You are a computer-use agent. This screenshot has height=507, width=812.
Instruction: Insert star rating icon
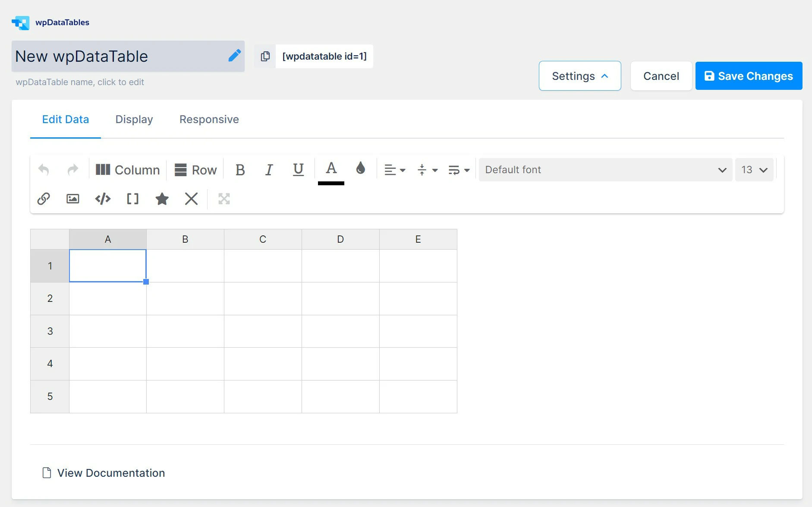click(162, 199)
